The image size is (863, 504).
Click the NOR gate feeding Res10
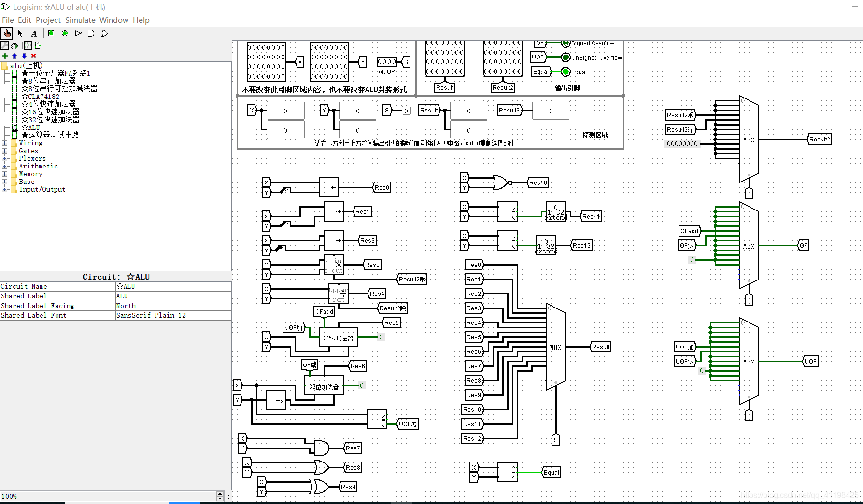(502, 182)
